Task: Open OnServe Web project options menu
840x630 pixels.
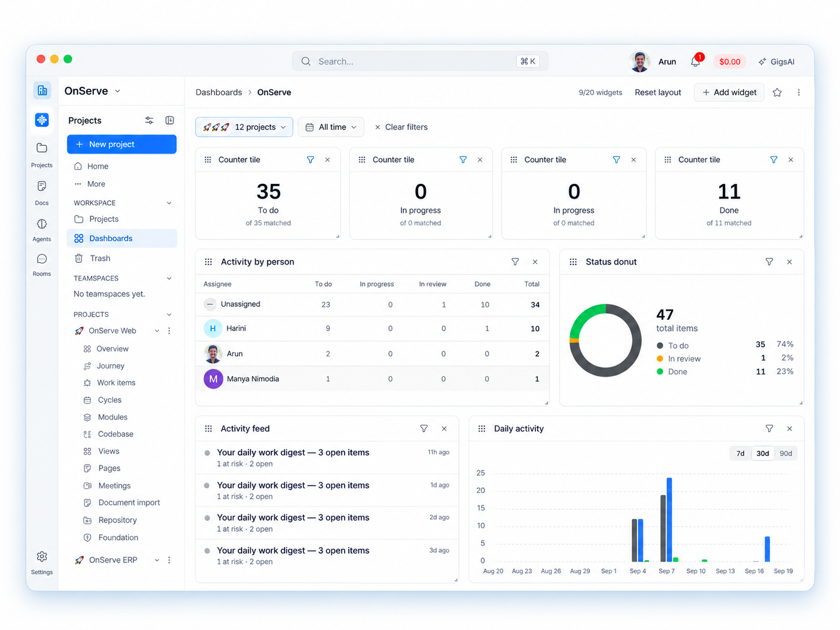Action: click(x=169, y=331)
